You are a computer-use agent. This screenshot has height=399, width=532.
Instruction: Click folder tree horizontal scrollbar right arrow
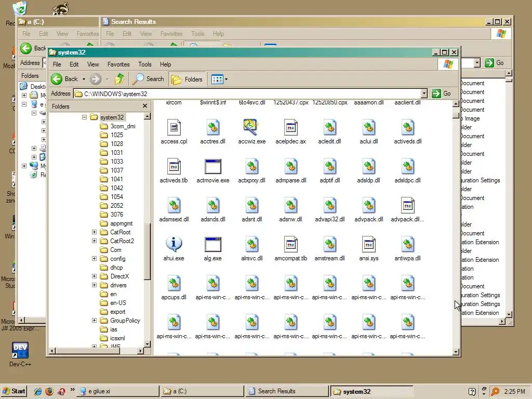[140, 351]
